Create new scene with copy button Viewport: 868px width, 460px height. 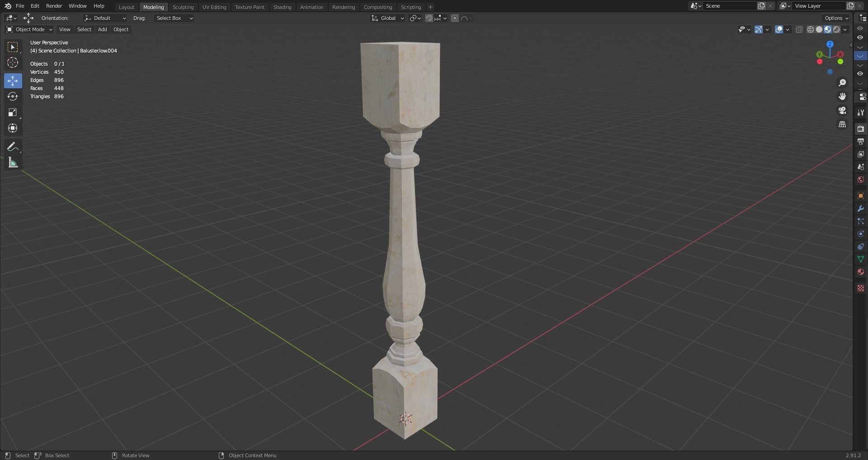[x=761, y=6]
